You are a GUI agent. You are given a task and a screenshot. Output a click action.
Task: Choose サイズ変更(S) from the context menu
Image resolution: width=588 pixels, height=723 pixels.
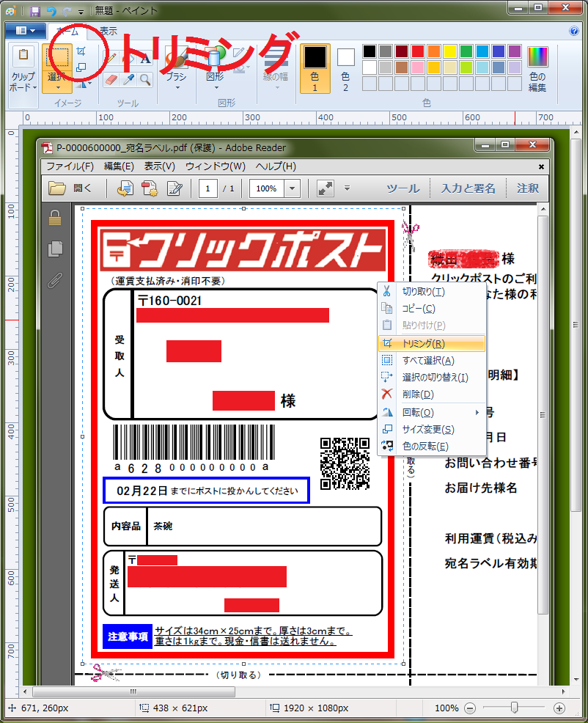click(x=432, y=429)
